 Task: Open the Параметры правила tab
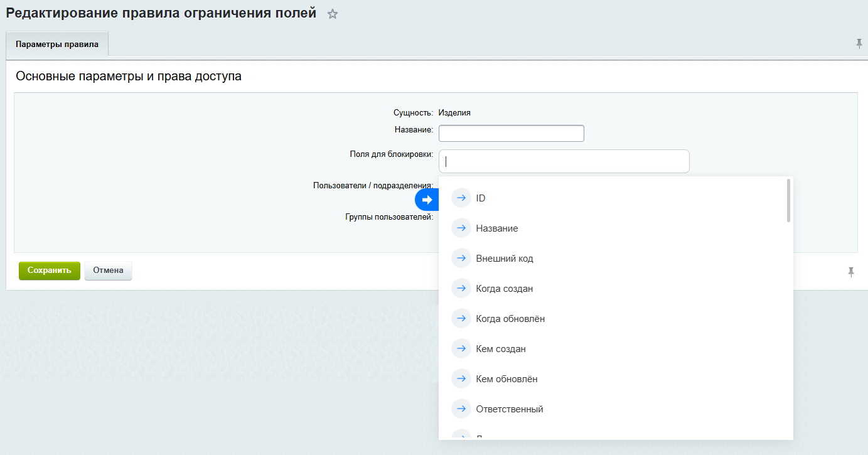(57, 45)
